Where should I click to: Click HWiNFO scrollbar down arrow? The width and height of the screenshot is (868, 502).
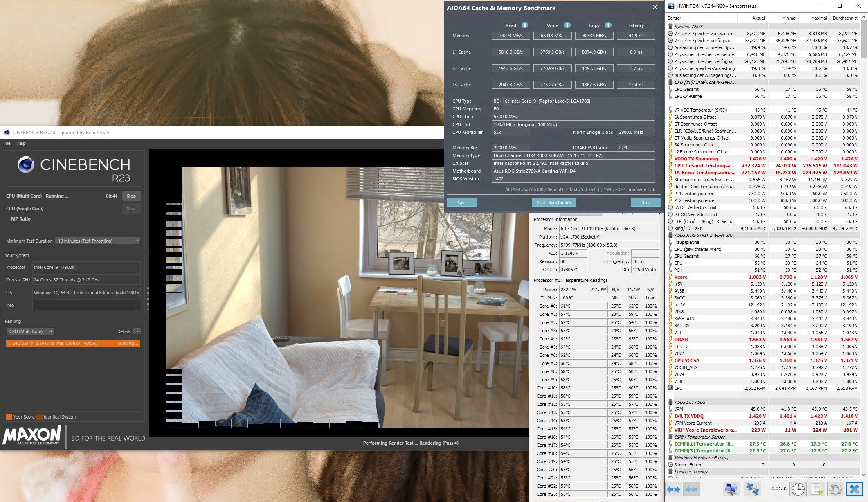(x=864, y=475)
